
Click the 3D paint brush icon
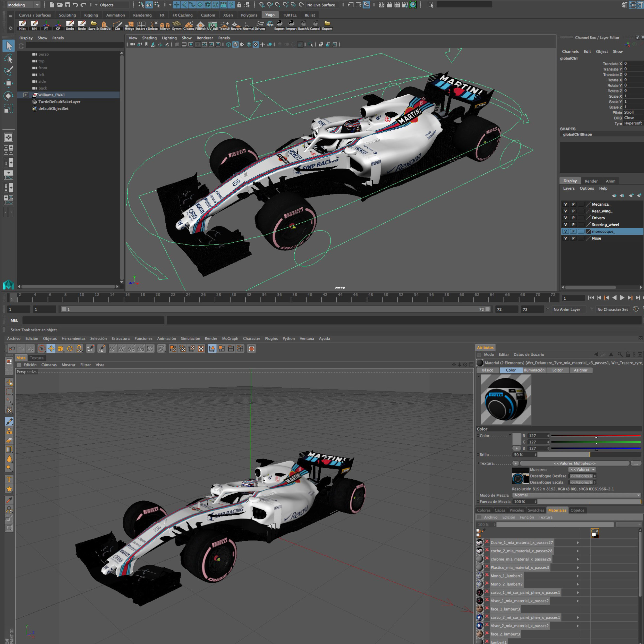click(101, 349)
